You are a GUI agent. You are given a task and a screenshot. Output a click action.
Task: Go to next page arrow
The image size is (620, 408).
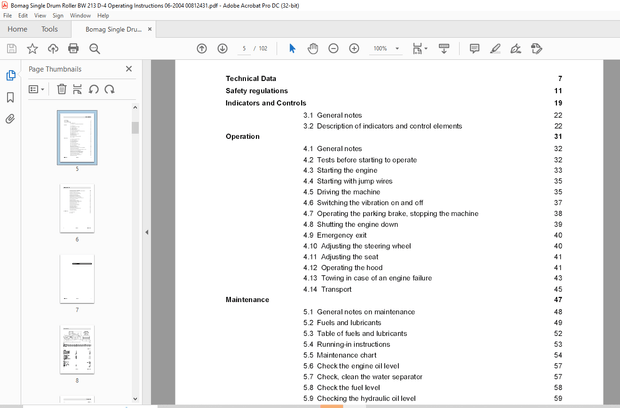tap(223, 49)
